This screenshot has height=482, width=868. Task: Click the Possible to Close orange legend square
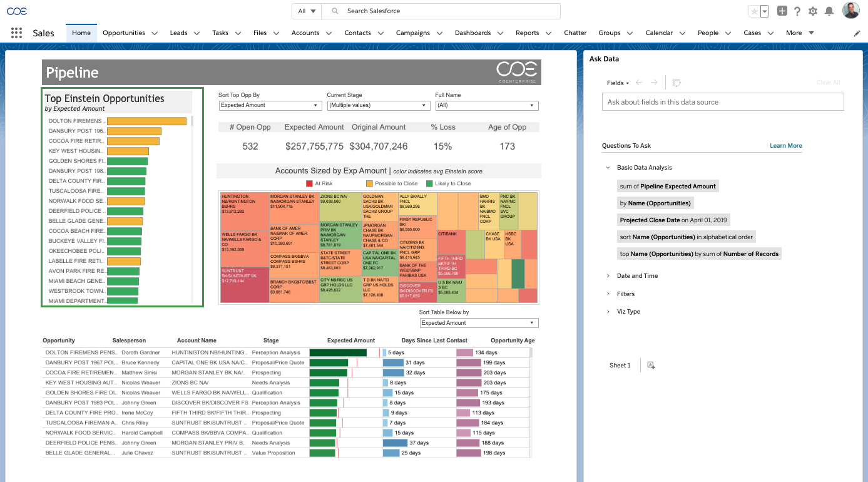click(369, 183)
